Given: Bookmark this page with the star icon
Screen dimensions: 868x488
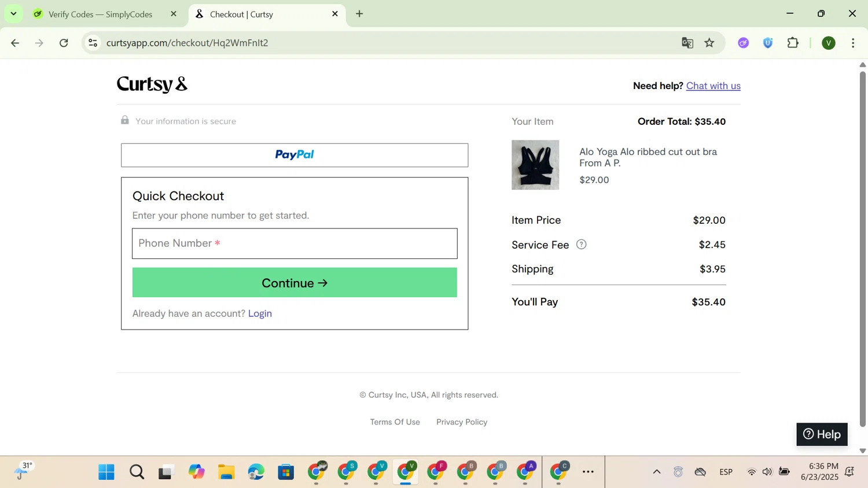Looking at the screenshot, I should point(709,43).
